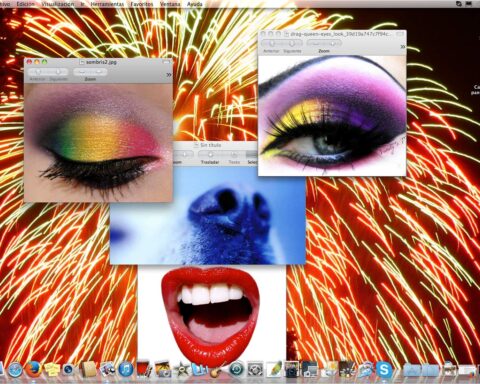Launch iTunes from the dock

click(x=126, y=370)
